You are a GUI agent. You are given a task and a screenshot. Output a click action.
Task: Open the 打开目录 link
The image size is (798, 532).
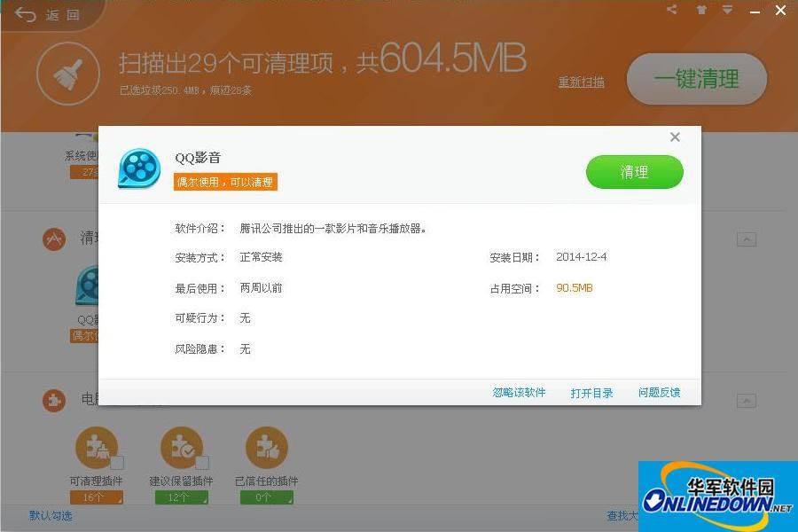pos(591,393)
